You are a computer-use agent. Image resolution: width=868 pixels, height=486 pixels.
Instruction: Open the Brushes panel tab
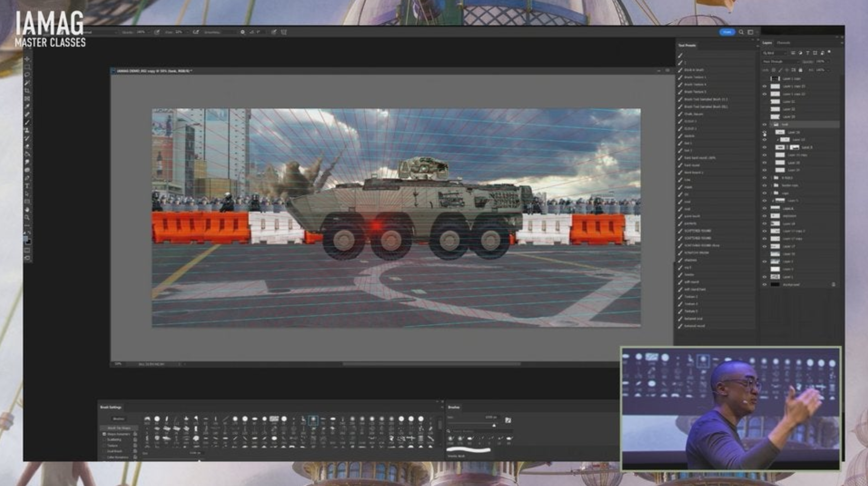[x=454, y=407]
